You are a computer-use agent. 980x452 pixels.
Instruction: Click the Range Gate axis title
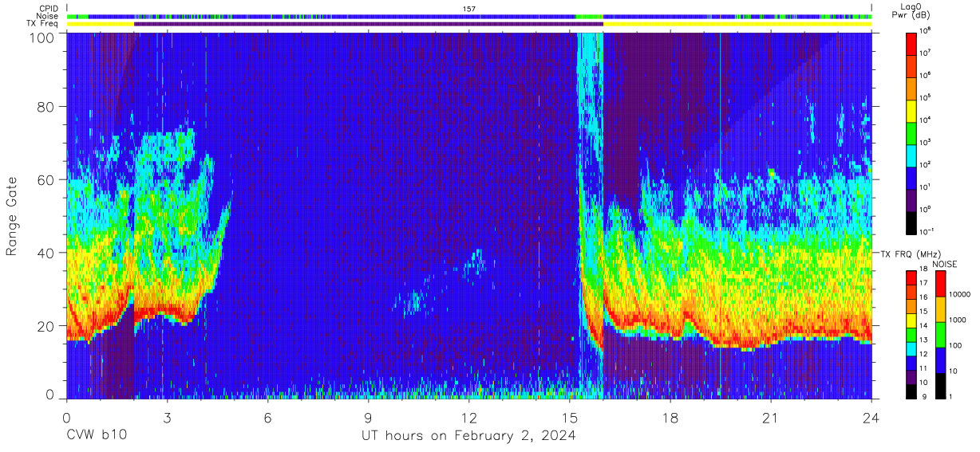point(12,216)
